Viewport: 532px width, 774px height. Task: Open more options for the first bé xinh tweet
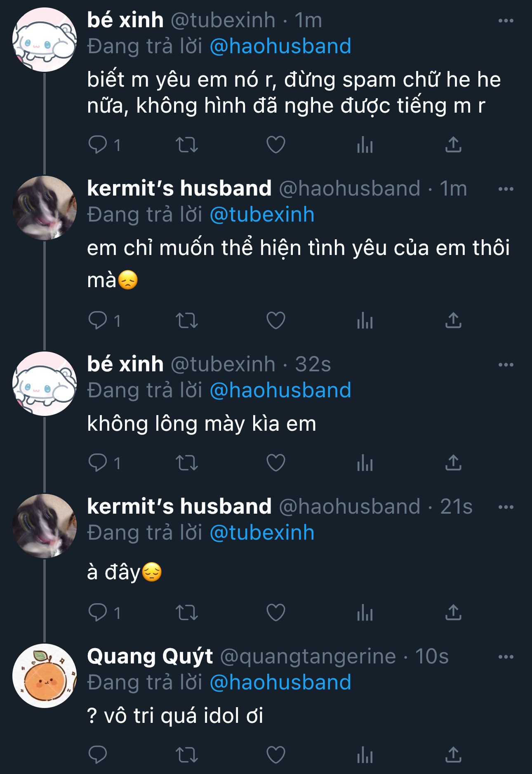[x=506, y=21]
